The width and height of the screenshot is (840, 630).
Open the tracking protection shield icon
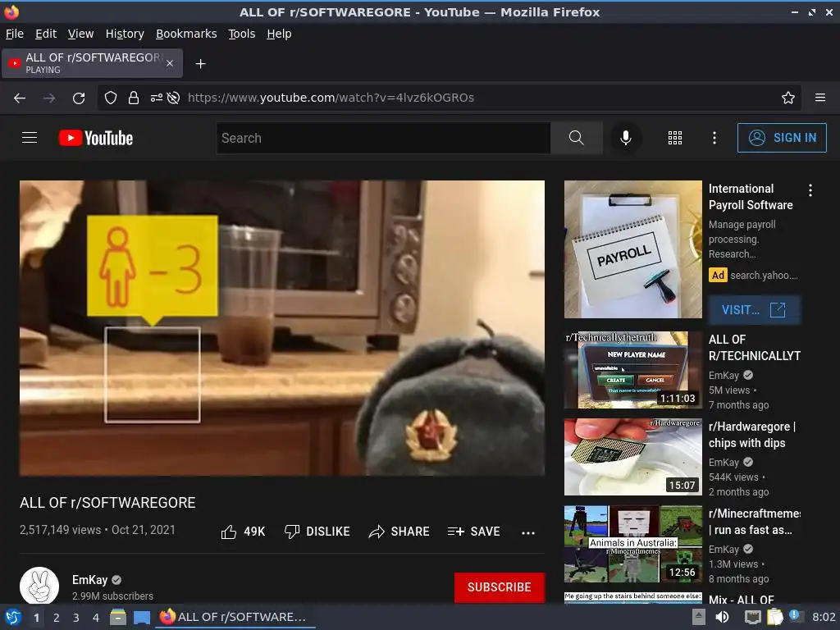111,98
